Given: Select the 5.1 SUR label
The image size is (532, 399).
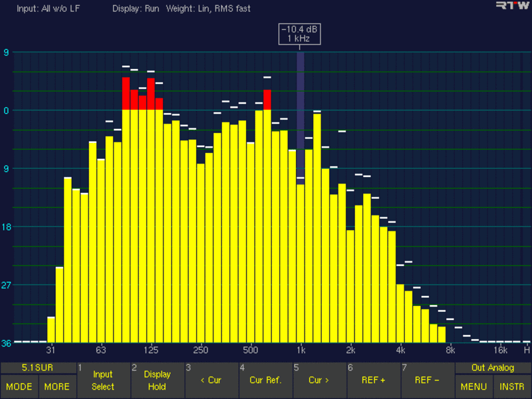Looking at the screenshot, I should tap(38, 368).
